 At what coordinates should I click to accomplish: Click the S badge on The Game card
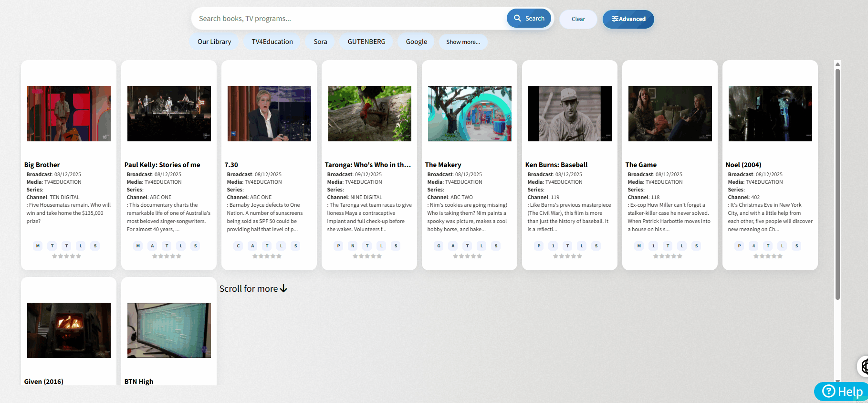coord(696,246)
